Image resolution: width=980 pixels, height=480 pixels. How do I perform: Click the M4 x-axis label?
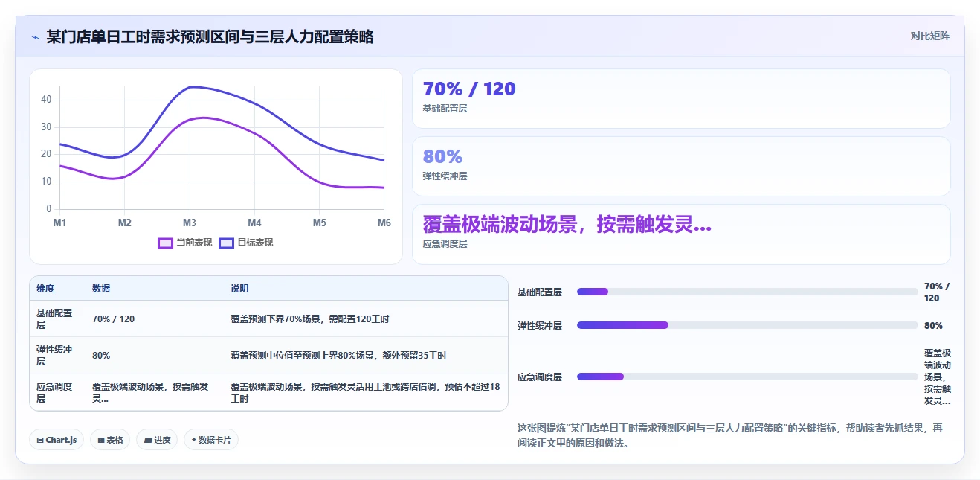[254, 223]
